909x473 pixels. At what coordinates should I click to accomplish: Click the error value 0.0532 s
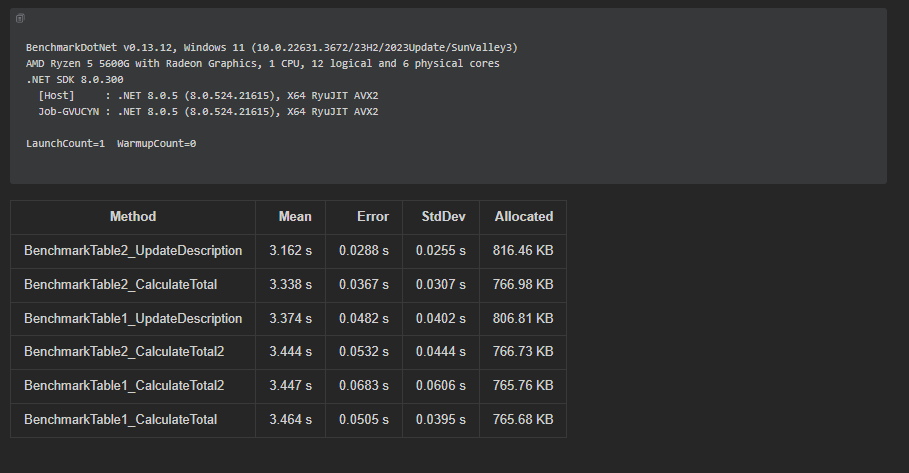[x=364, y=352]
